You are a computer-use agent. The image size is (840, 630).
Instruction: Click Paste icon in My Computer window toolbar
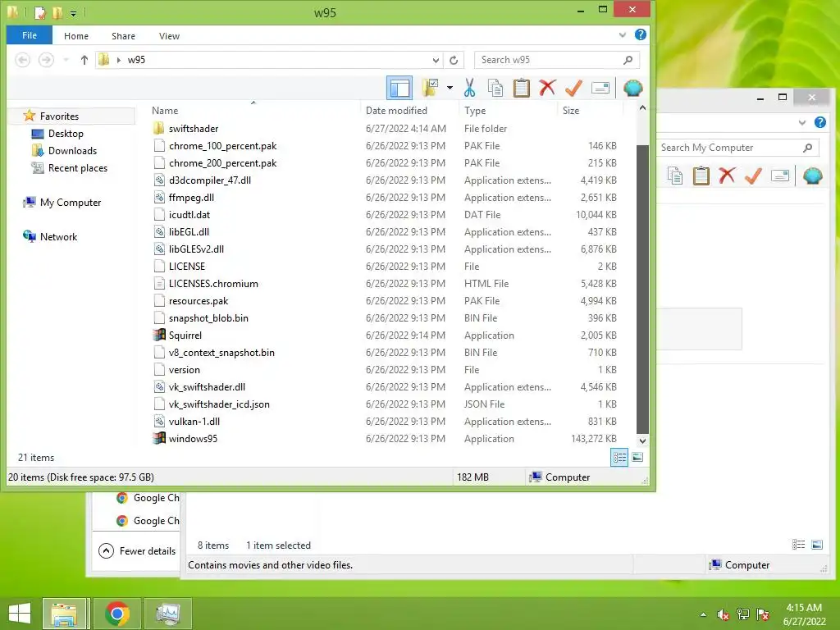coord(701,176)
